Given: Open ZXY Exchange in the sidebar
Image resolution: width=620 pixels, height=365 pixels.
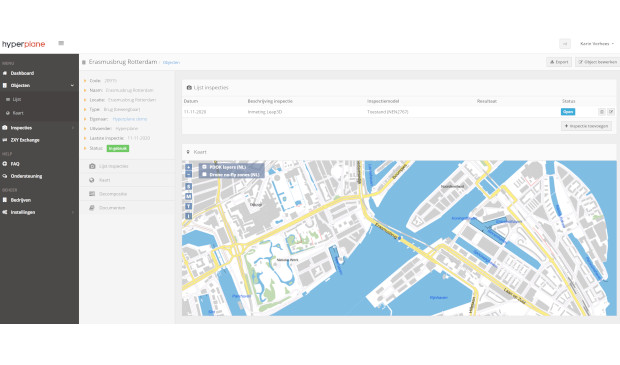Looking at the screenshot, I should pyautogui.click(x=25, y=140).
